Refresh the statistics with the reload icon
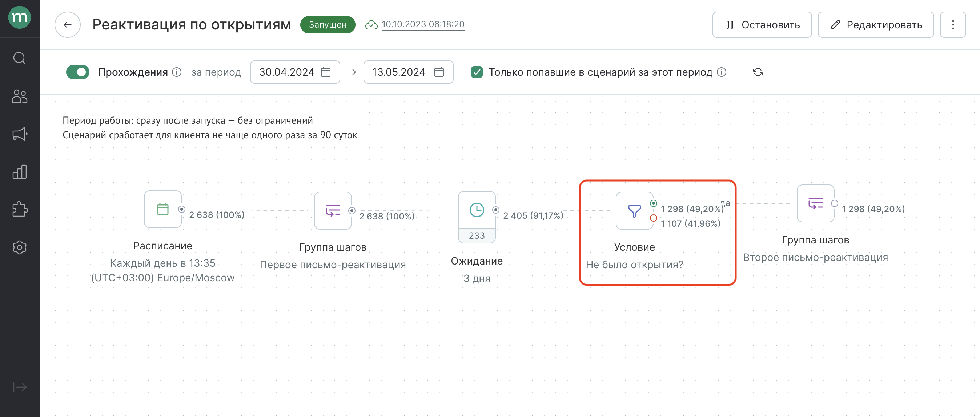 [758, 72]
